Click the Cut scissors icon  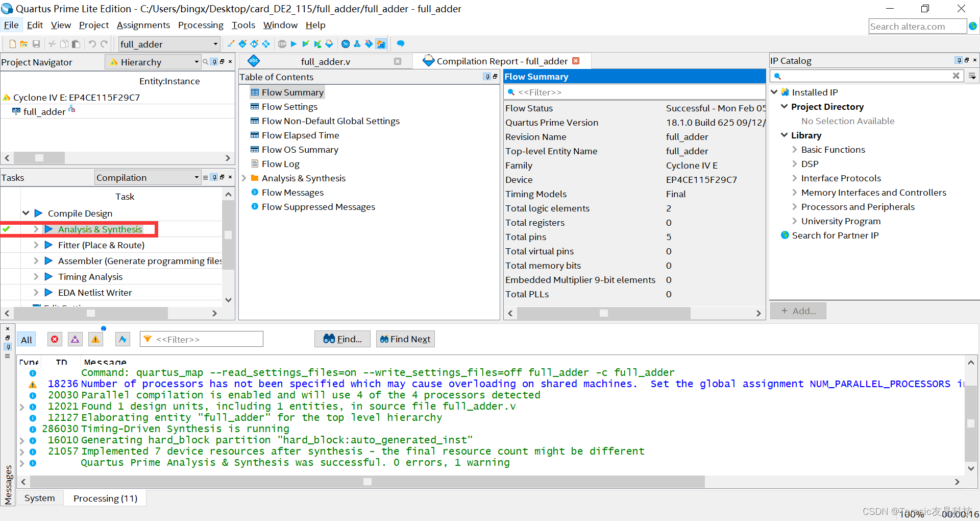click(x=52, y=44)
